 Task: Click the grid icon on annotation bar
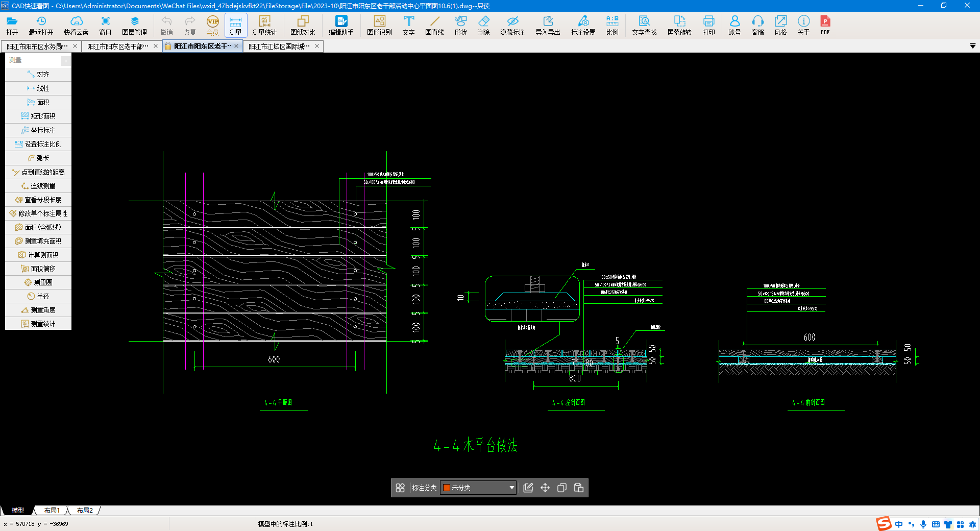pos(400,488)
